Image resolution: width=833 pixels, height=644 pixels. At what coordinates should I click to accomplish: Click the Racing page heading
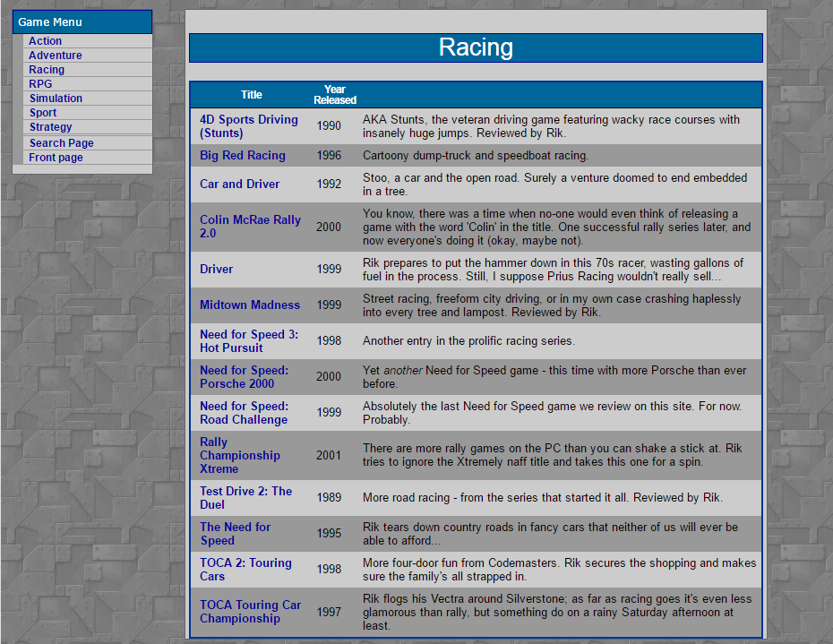(476, 47)
